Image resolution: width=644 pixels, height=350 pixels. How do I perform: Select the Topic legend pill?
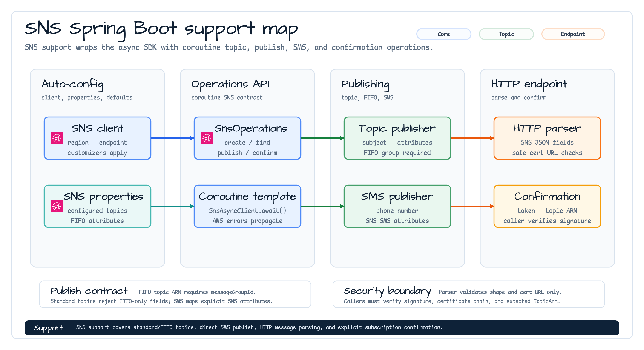(x=506, y=34)
